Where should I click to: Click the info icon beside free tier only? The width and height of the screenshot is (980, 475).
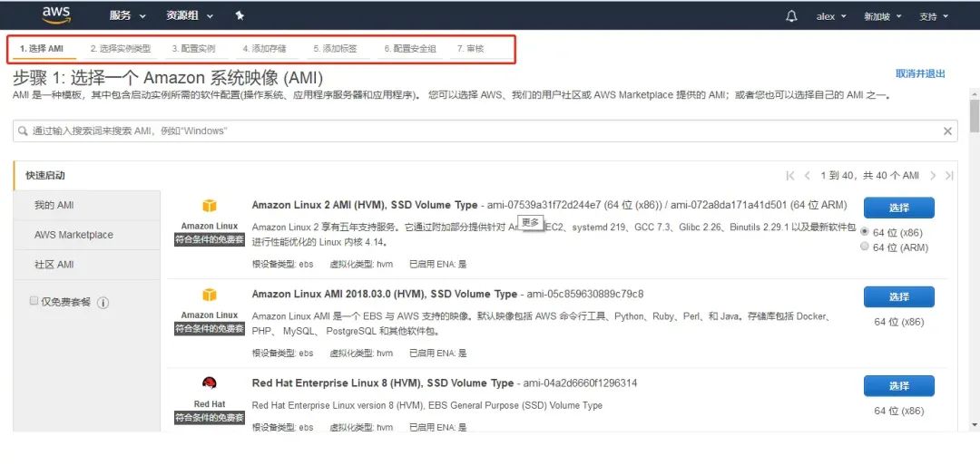click(103, 303)
